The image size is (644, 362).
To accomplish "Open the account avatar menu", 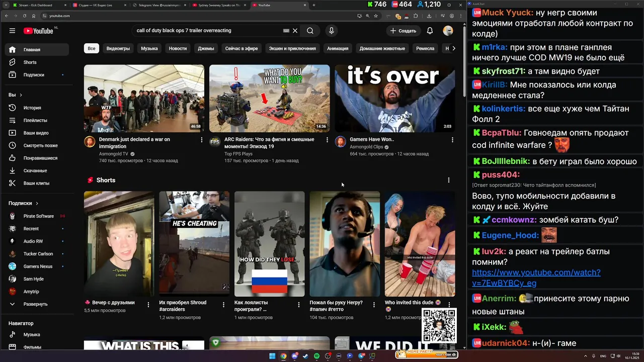I will tap(448, 31).
